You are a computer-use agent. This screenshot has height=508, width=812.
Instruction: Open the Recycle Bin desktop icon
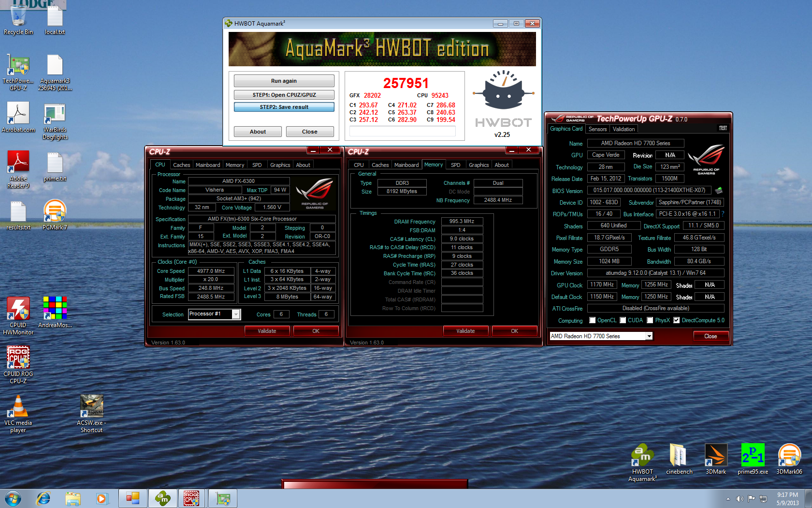[x=18, y=19]
